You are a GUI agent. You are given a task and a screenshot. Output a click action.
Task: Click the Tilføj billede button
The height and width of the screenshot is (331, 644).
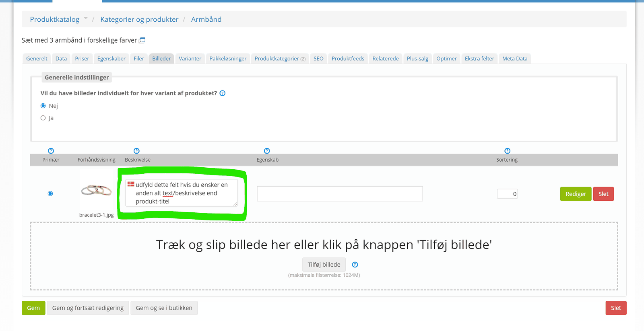pos(324,265)
